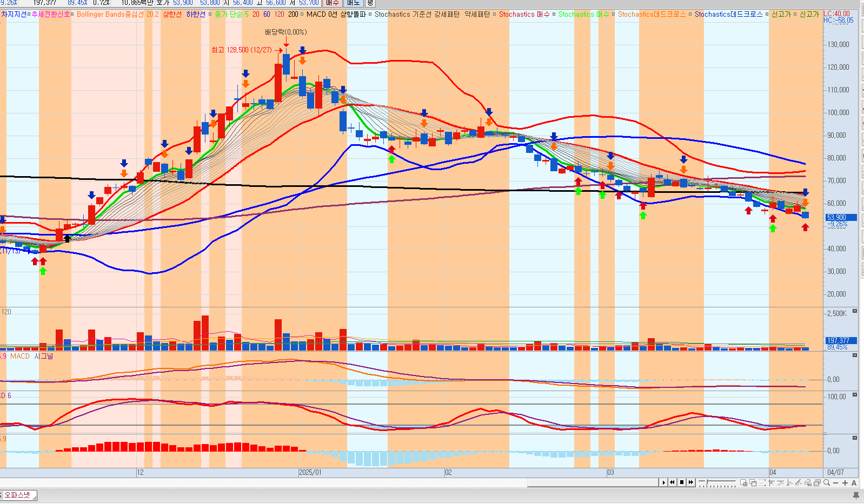The image size is (864, 504).
Task: Open the 오파스넷 tab at the bottom
Action: 18,495
